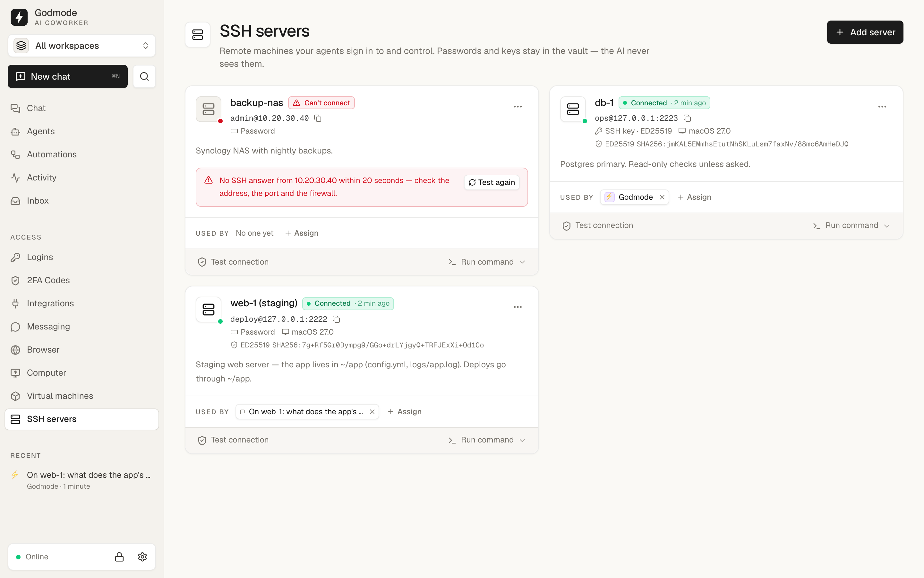Remove the 'On web-1' chat chip
This screenshot has width=924, height=578.
(372, 412)
